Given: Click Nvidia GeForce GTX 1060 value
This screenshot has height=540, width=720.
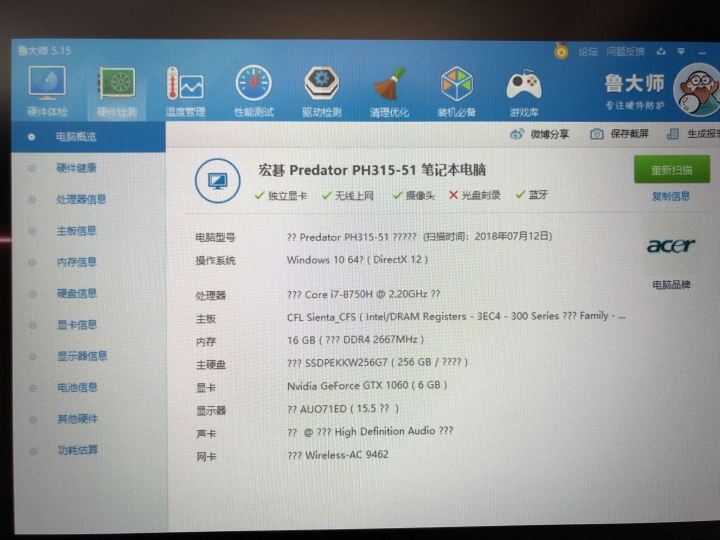Looking at the screenshot, I should tap(367, 385).
